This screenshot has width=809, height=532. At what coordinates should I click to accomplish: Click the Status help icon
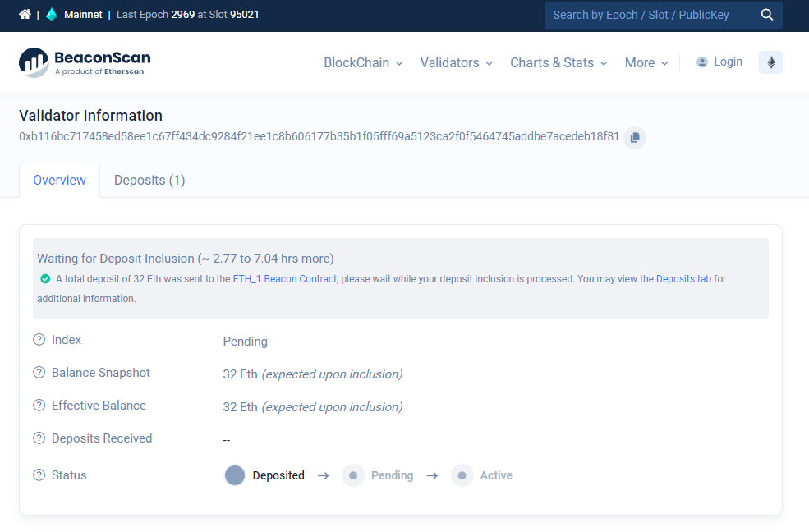[x=39, y=475]
